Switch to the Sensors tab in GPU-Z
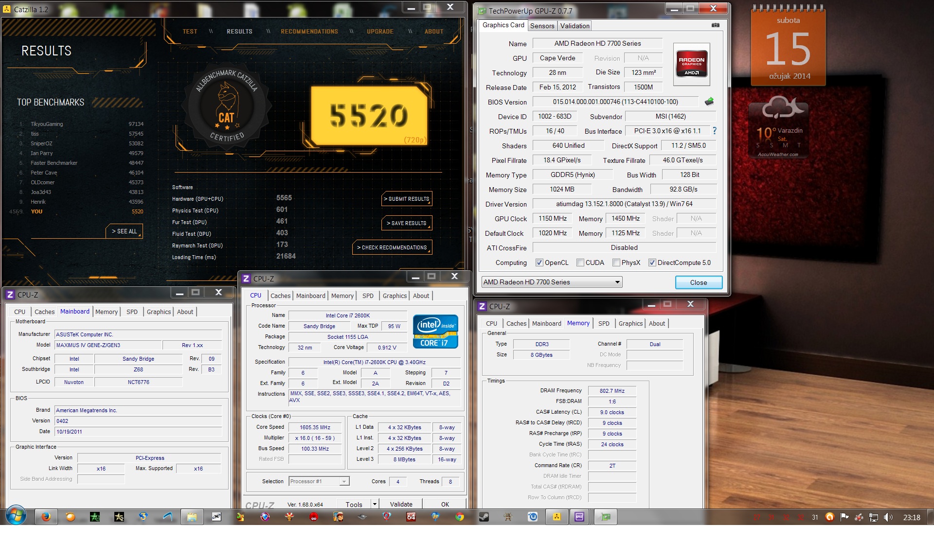 (x=542, y=26)
